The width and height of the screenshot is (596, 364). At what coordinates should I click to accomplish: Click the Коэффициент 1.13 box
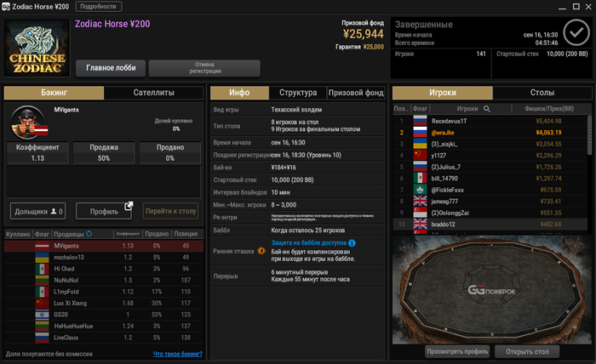37,152
